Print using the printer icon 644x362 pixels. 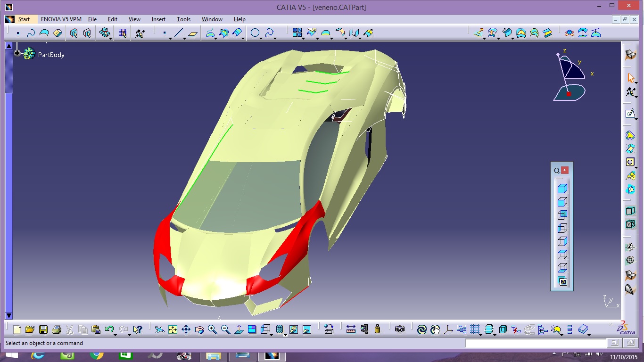click(x=57, y=329)
